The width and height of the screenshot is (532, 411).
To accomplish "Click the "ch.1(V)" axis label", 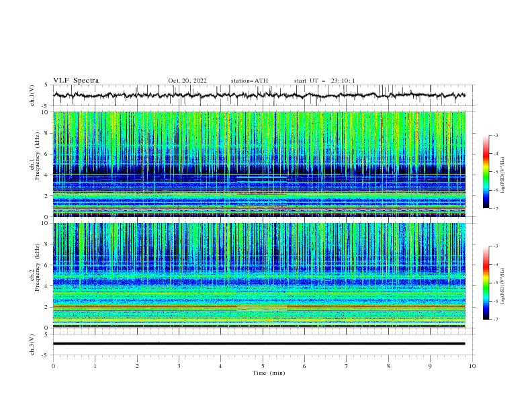I will [32, 95].
